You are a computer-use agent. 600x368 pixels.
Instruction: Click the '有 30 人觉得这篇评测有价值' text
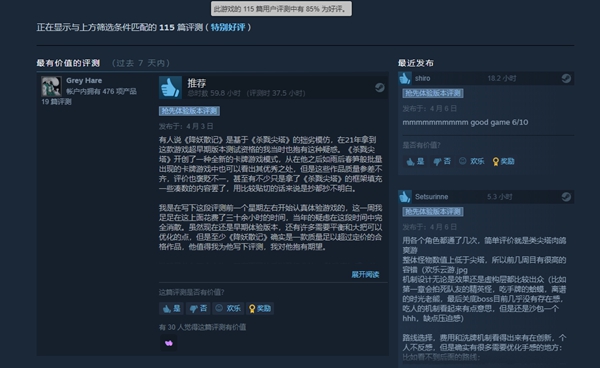coord(202,327)
